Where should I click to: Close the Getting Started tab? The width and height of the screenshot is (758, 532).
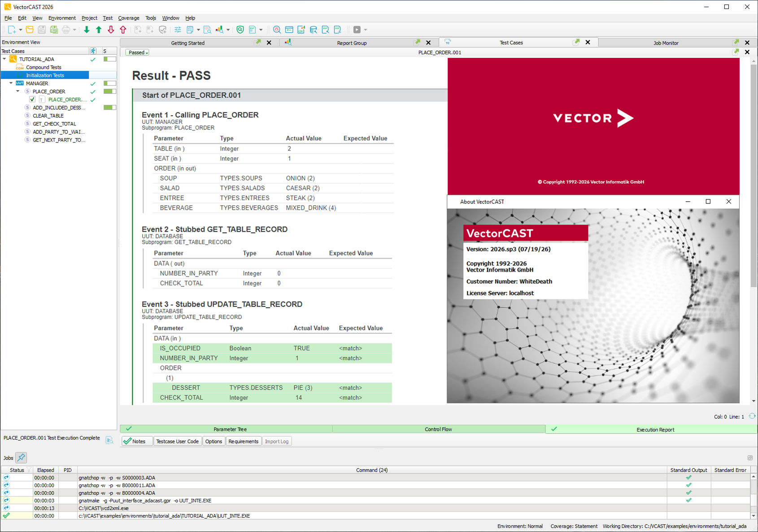click(269, 43)
